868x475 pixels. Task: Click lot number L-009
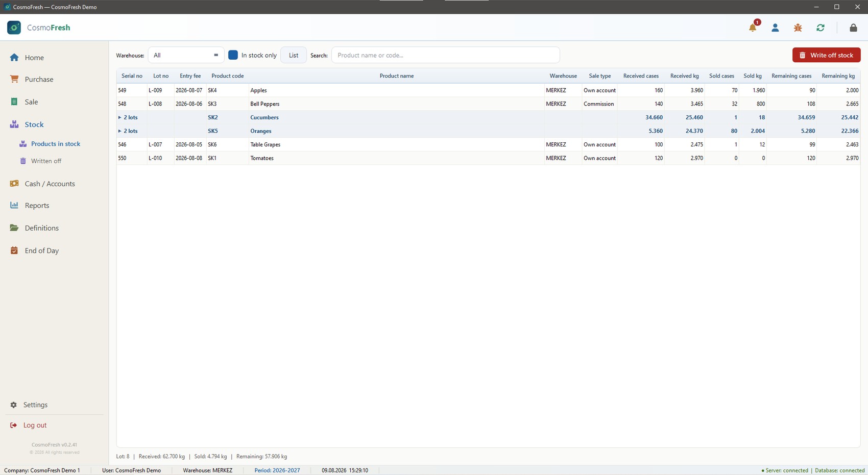tap(155, 90)
